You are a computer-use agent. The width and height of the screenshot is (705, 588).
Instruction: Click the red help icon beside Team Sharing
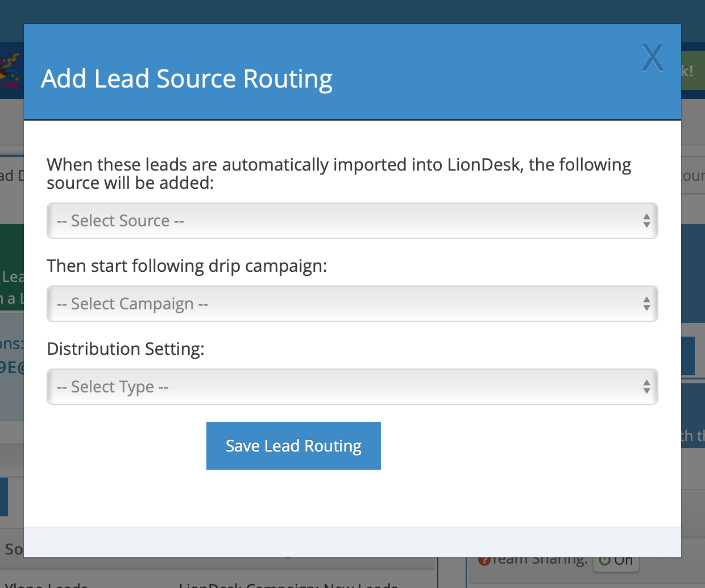pyautogui.click(x=484, y=561)
